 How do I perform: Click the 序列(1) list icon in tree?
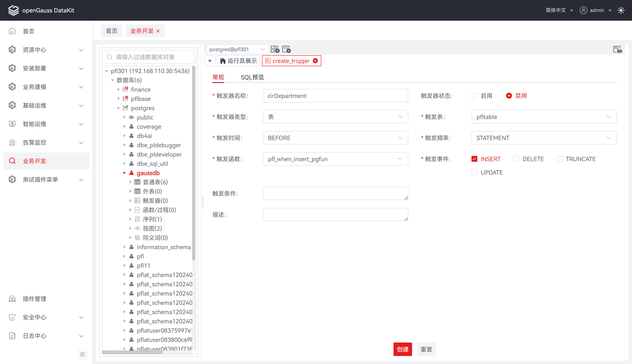tap(137, 219)
